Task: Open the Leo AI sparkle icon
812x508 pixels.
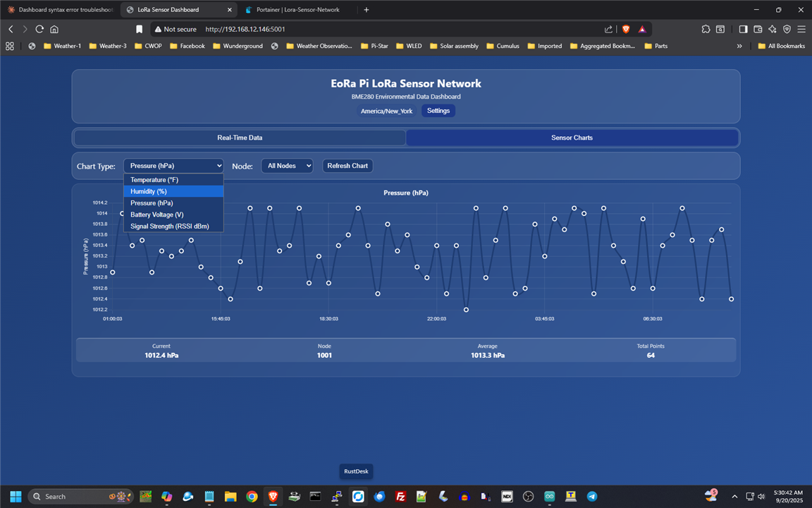Action: (x=772, y=29)
